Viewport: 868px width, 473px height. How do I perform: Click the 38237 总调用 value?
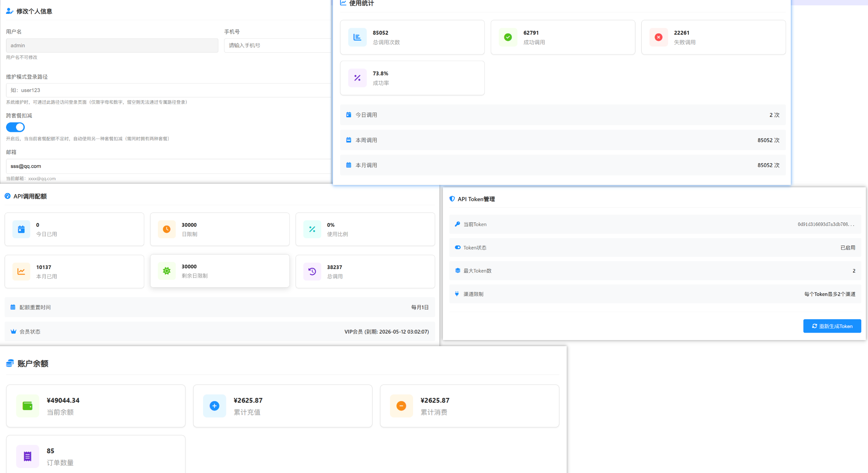pos(334,267)
